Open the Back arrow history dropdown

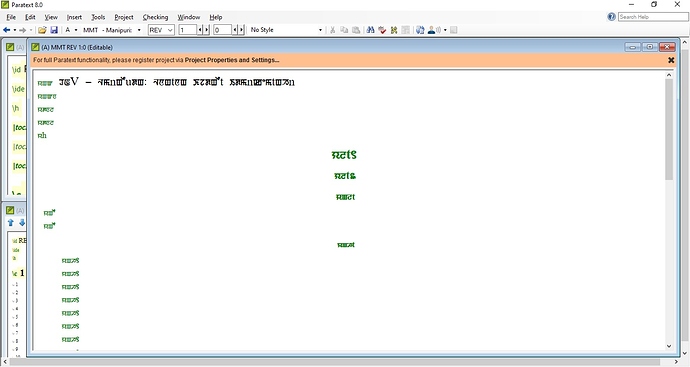pyautogui.click(x=15, y=30)
